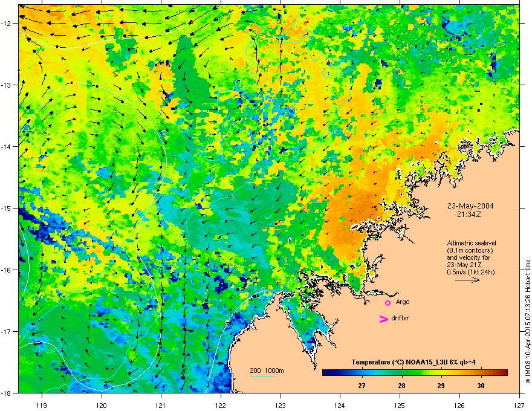Click the magenta Argo circle legend marker
The width and height of the screenshot is (532, 411).
[x=388, y=303]
